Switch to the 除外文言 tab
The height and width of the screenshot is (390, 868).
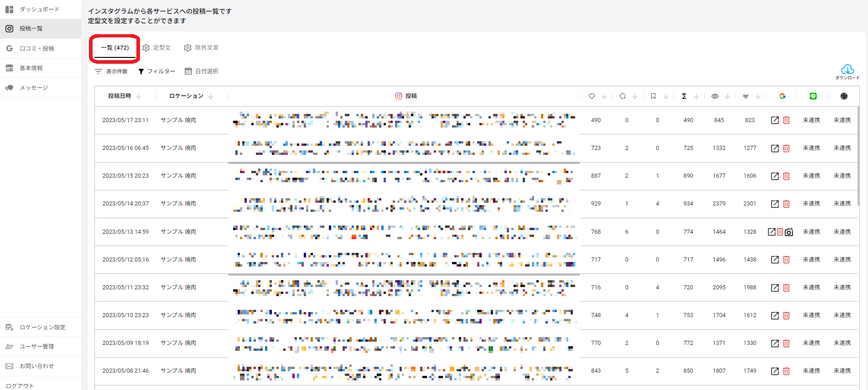point(201,48)
